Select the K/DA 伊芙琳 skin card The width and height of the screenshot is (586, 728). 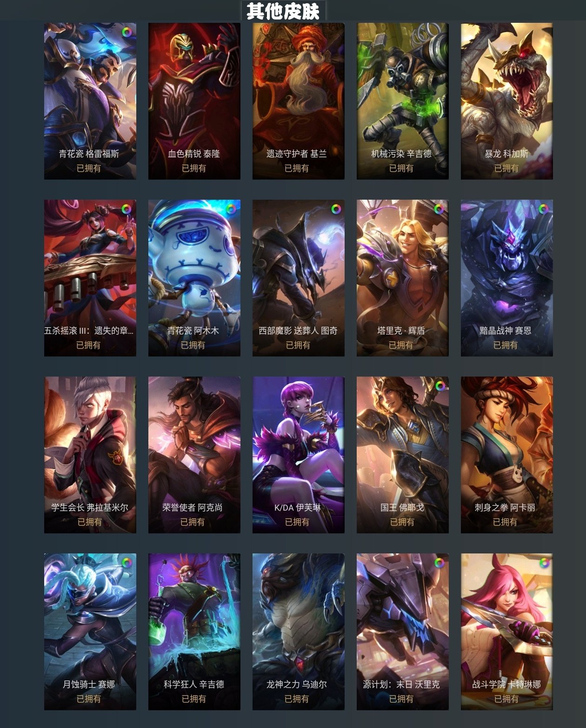pos(299,455)
